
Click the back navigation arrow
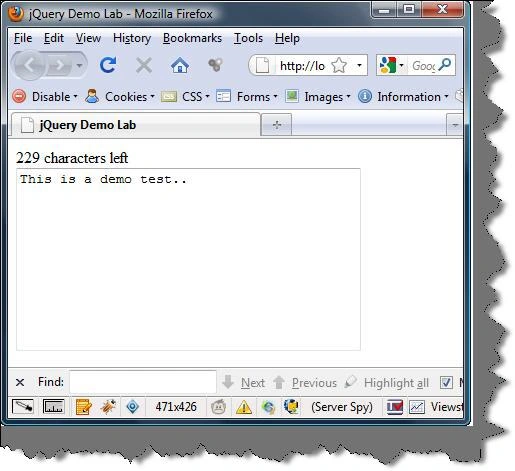29,65
